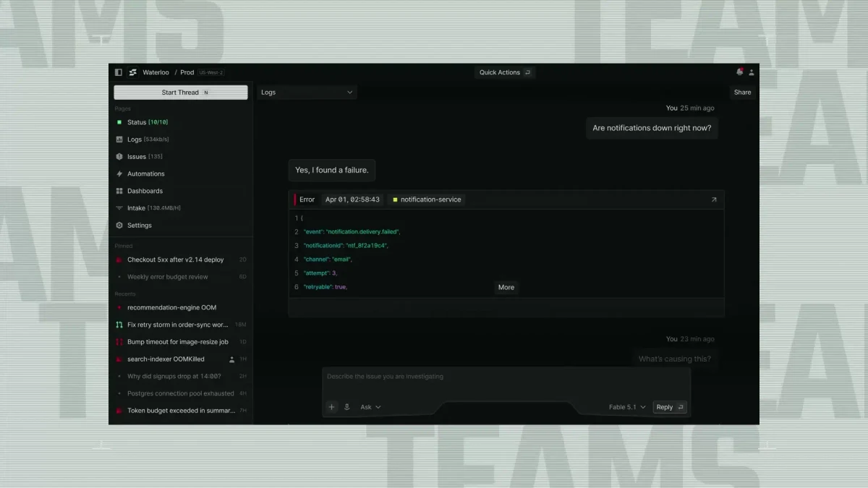Click the Logs chart icon in sidebar
Image resolution: width=868 pixels, height=488 pixels.
(x=119, y=140)
